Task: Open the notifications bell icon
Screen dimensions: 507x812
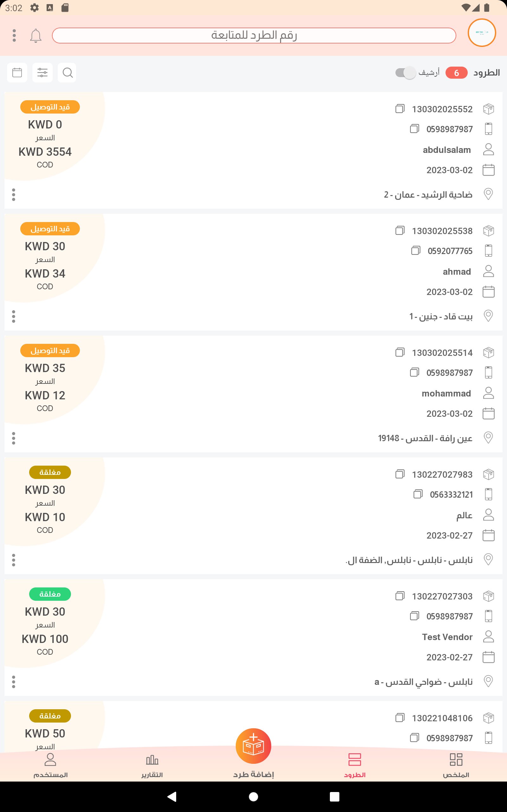Action: click(35, 36)
